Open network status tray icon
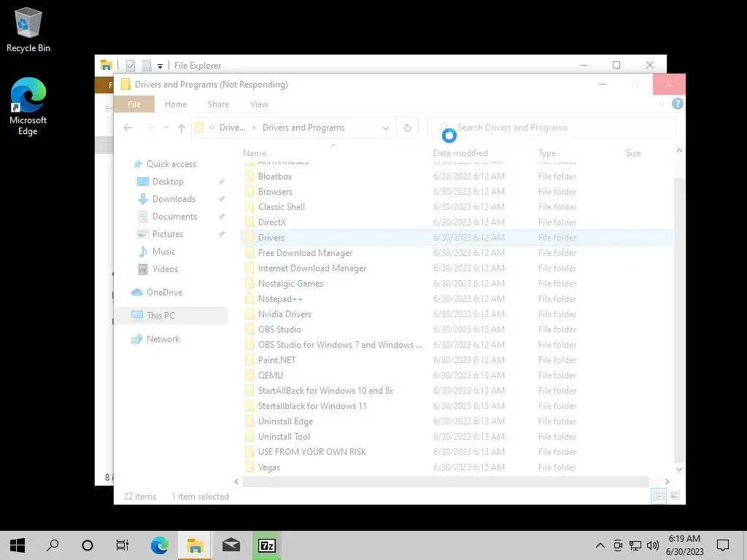This screenshot has width=747, height=560. 635,545
